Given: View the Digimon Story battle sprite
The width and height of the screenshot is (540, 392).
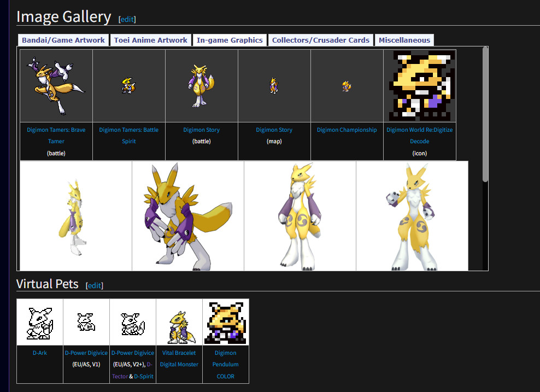Looking at the screenshot, I should tap(202, 86).
